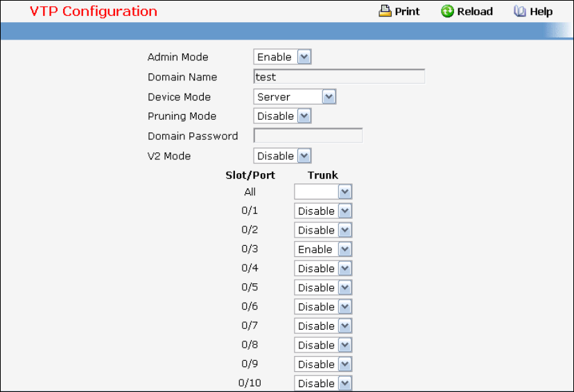Viewport: 574px width, 392px height.
Task: Click the 0/9 port label
Action: pyautogui.click(x=250, y=364)
